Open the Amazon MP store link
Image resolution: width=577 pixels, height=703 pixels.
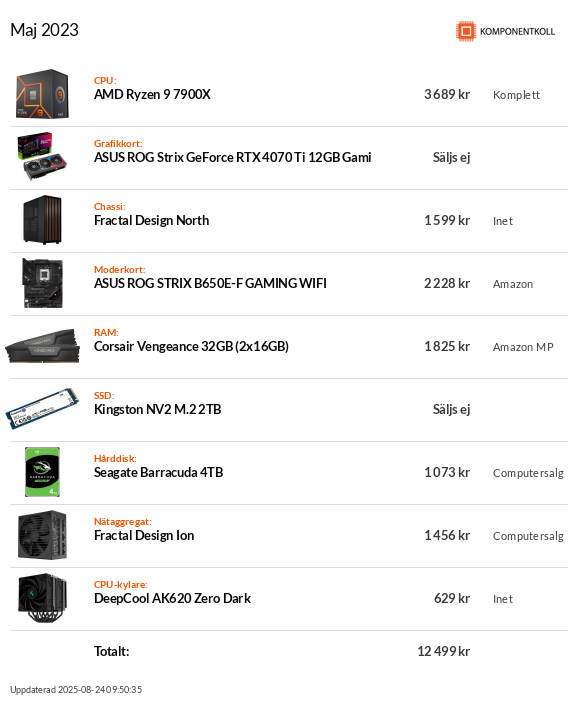523,347
